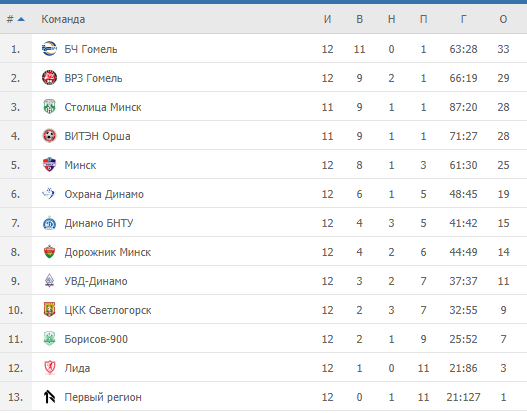Click the БЧ Гомель team logo

(49, 49)
